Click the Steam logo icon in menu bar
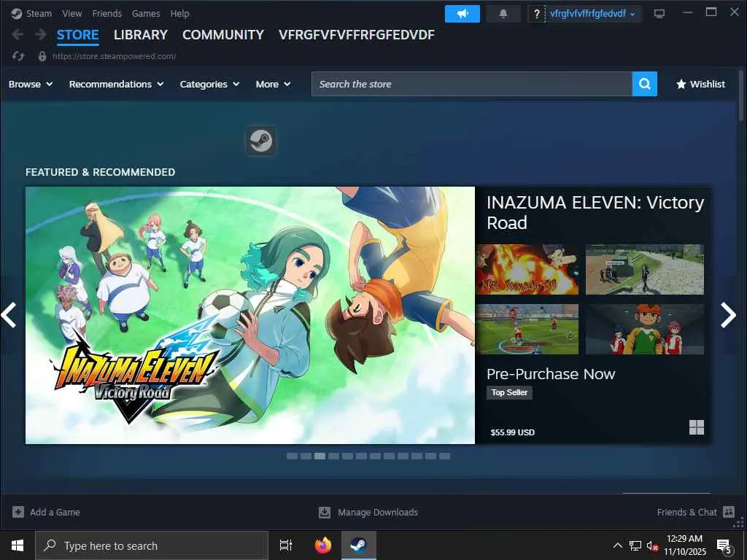Viewport: 747px width, 560px height. [x=17, y=14]
